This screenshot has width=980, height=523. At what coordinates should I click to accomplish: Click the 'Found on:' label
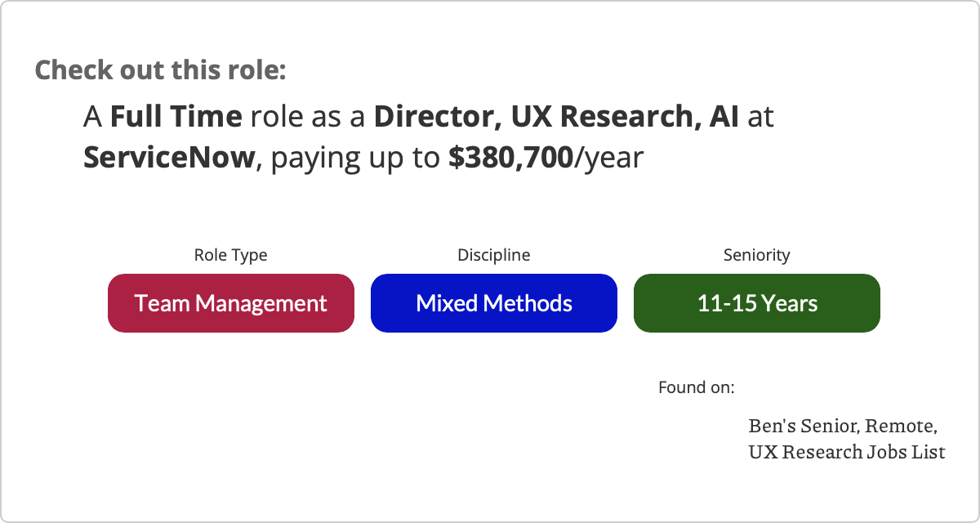click(x=697, y=387)
